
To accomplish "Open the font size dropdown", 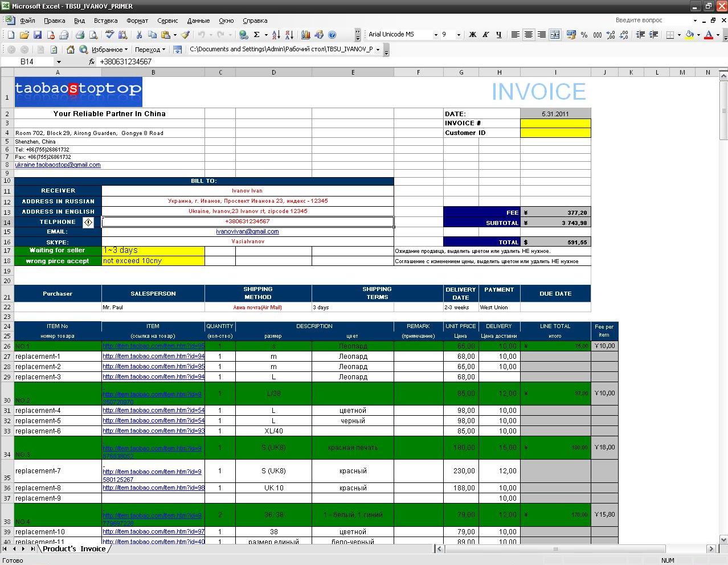I will point(459,35).
